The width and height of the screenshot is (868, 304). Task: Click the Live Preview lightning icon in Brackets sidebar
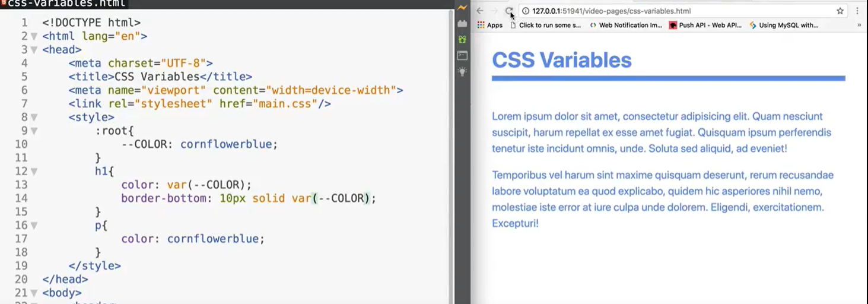(x=462, y=8)
